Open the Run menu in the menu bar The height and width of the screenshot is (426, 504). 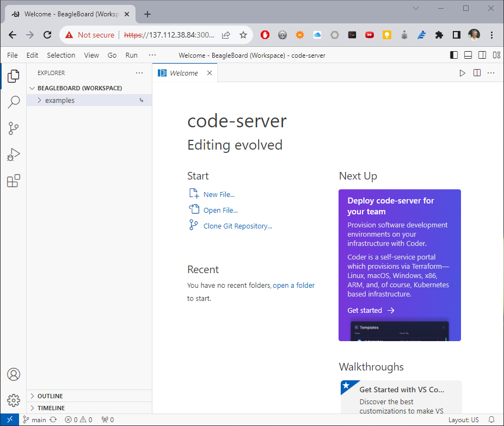131,55
